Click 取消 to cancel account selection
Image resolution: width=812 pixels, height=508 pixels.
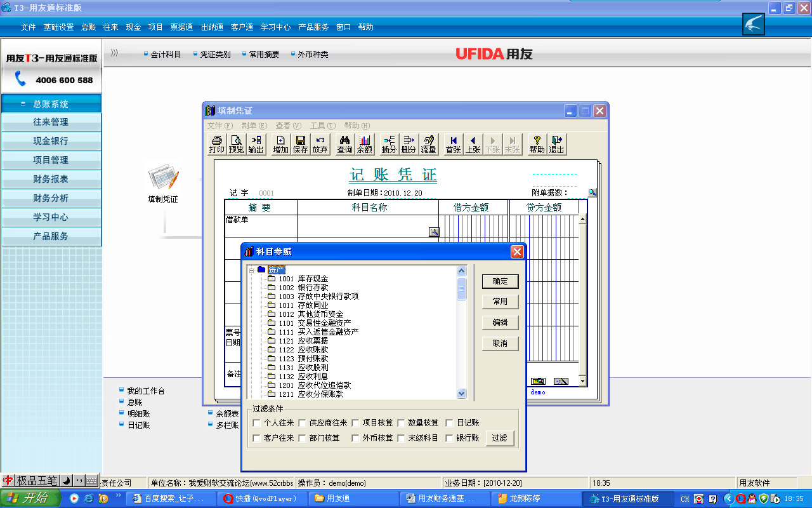coord(500,344)
